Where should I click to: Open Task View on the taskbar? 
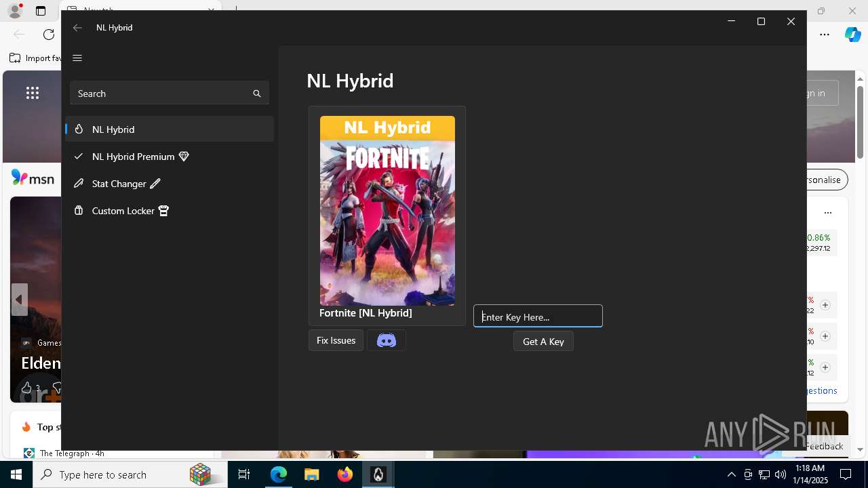coord(244,474)
